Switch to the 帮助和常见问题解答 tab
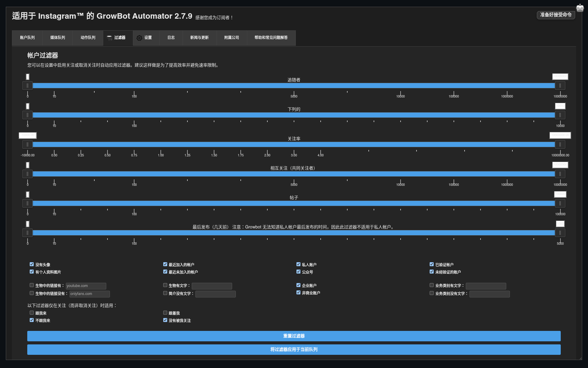The height and width of the screenshot is (368, 588). 271,38
